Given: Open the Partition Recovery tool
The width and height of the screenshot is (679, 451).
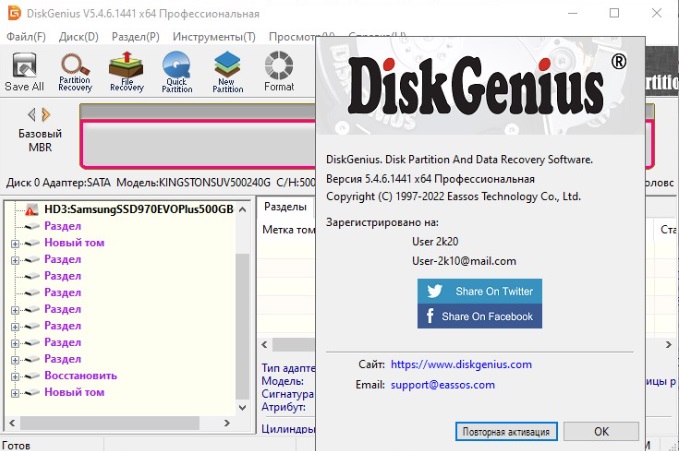Looking at the screenshot, I should [75, 72].
